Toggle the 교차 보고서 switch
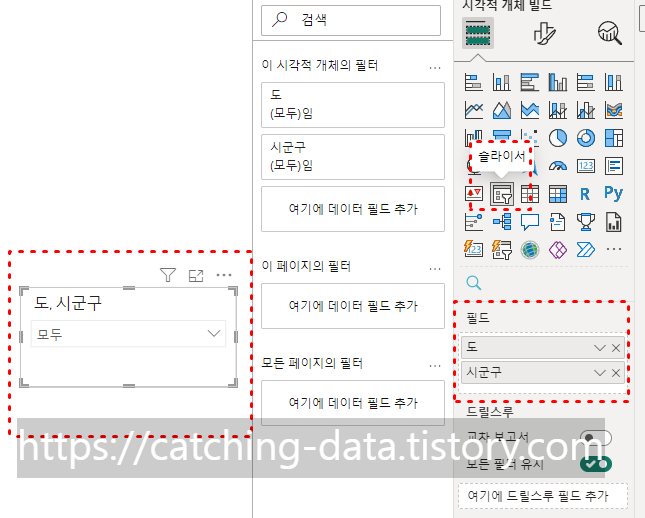The height and width of the screenshot is (518, 645). point(595,438)
